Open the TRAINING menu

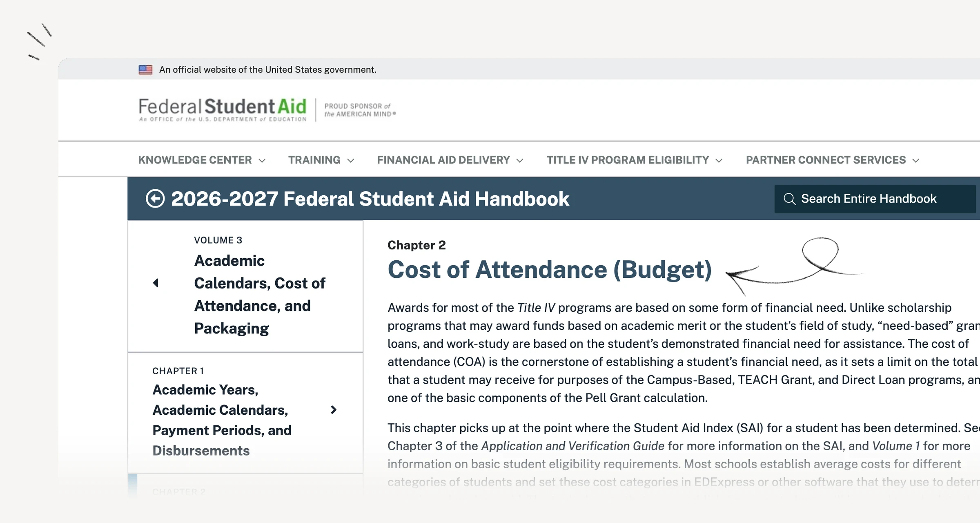click(314, 160)
